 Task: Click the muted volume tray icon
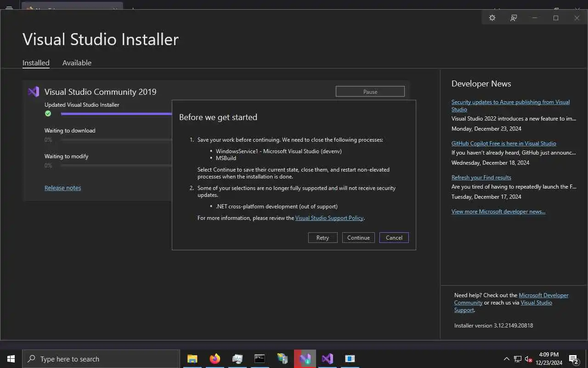[529, 359]
